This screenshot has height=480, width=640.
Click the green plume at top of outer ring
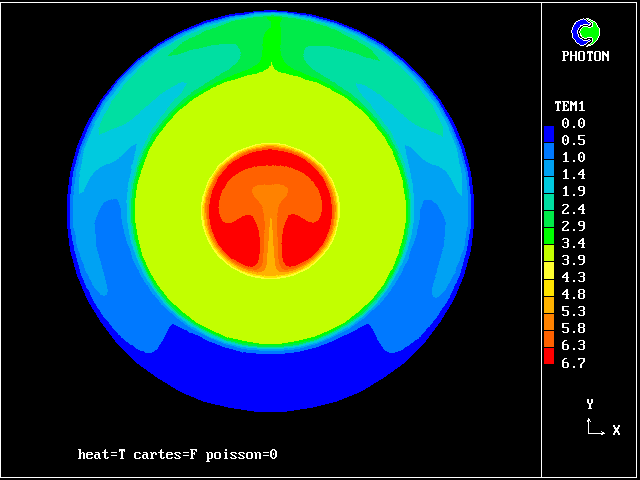click(272, 45)
